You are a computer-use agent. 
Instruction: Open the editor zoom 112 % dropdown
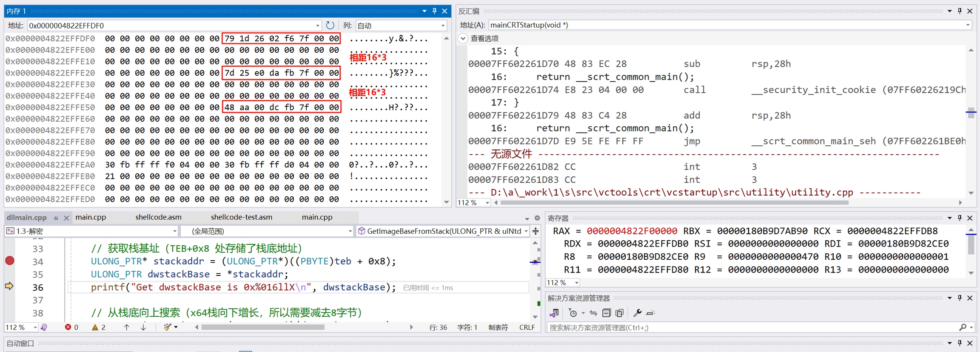tap(35, 327)
